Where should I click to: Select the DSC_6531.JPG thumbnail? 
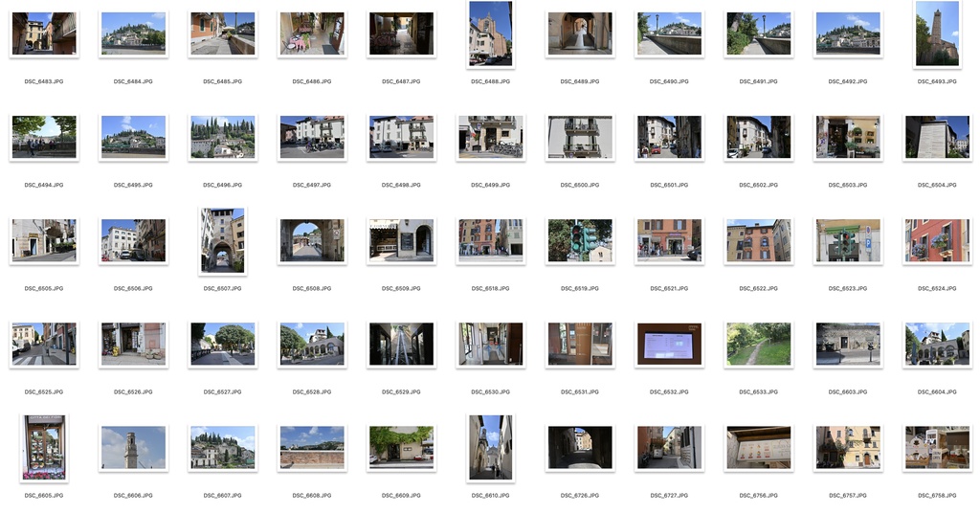tap(580, 345)
